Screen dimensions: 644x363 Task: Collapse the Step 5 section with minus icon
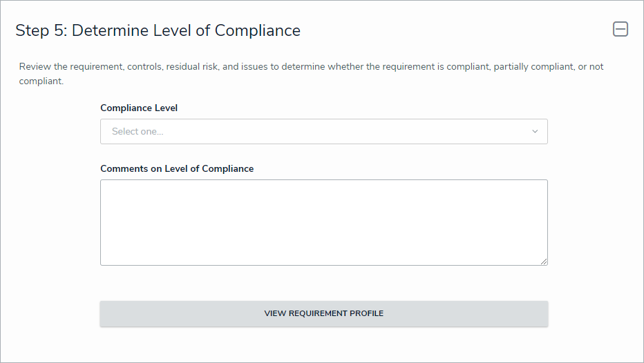[620, 29]
